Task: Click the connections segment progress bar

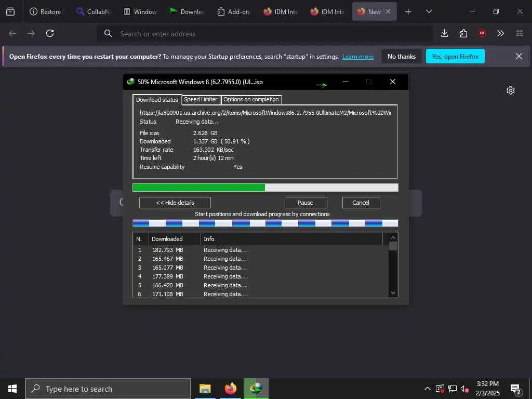Action: (265, 223)
